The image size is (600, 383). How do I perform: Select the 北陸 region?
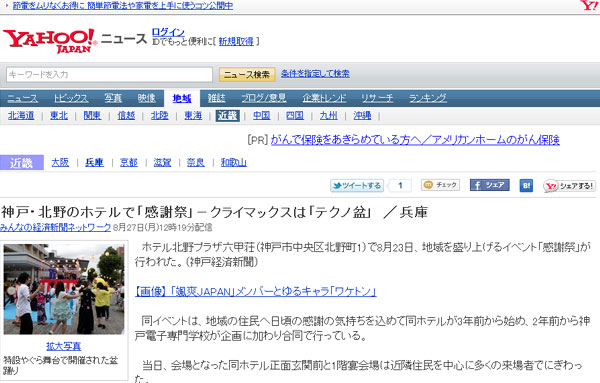coord(160,116)
